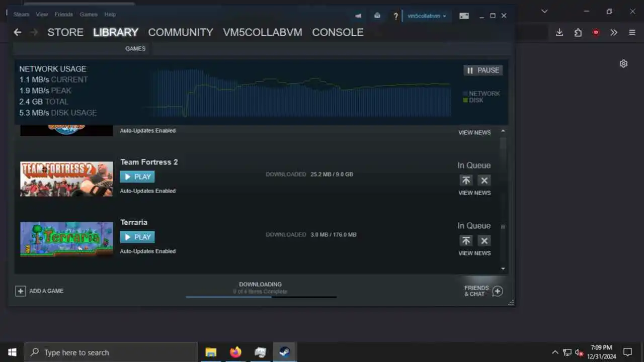Click the Terraria title text
The image size is (644, 362).
coord(134,222)
